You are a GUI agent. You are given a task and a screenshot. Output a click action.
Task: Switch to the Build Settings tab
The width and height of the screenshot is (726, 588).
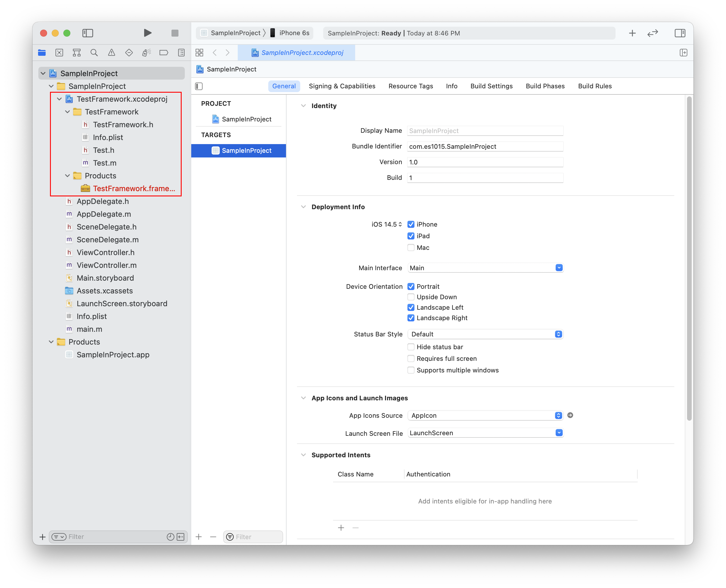[491, 86]
